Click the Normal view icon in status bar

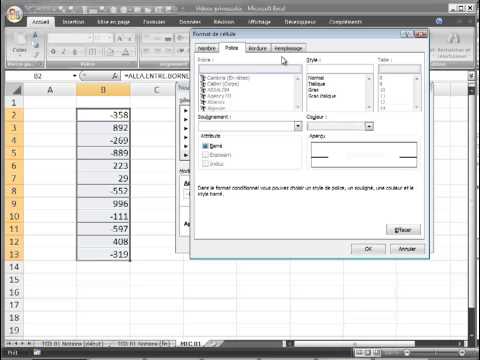359,352
